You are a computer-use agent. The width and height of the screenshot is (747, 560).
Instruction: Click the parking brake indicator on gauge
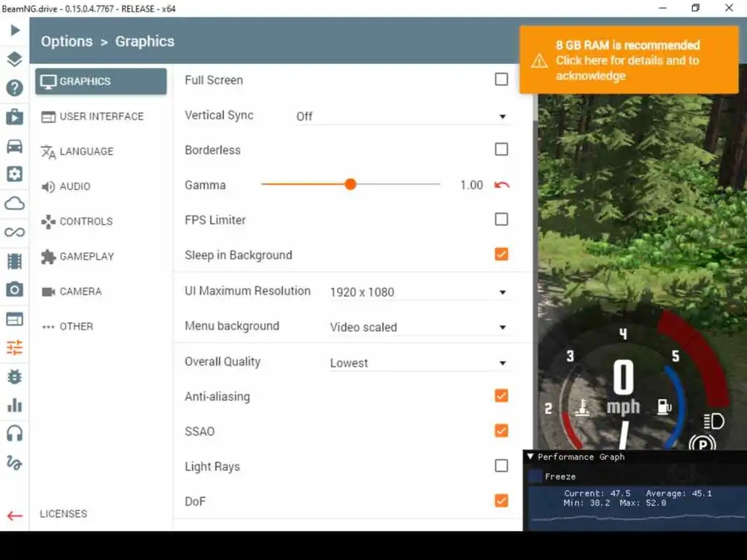703,444
